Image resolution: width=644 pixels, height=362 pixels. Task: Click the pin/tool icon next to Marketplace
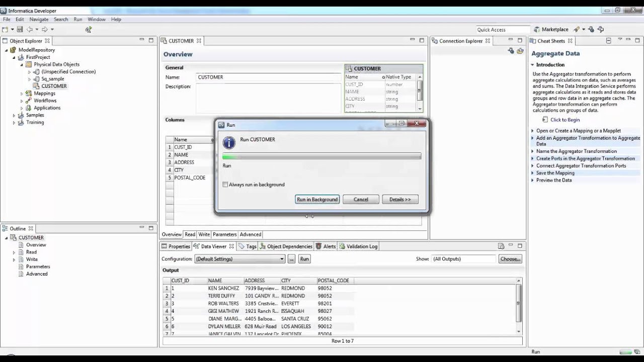(577, 30)
